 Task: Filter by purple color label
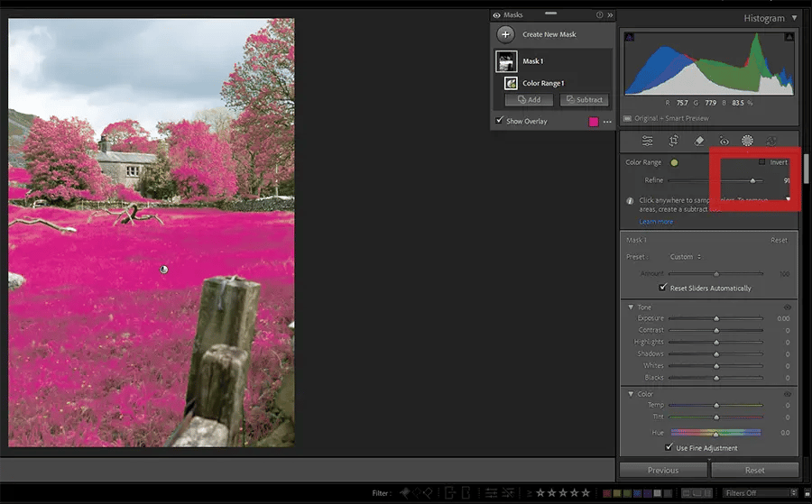click(x=647, y=493)
